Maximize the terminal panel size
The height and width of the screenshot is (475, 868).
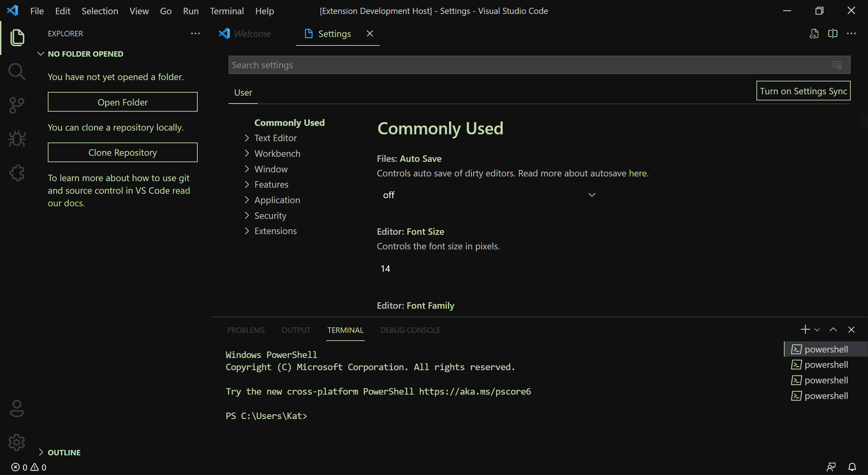click(833, 329)
